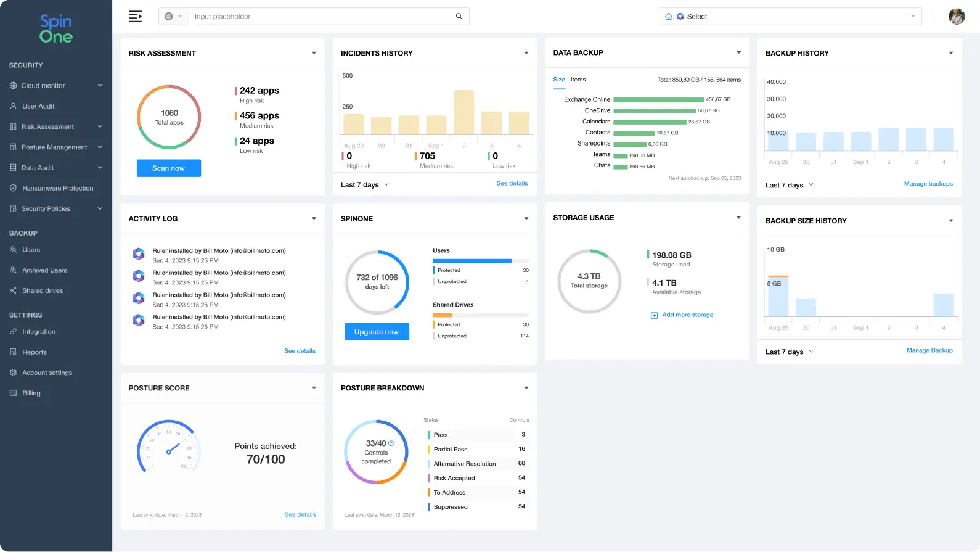Viewport: 980px width, 552px height.
Task: Open Account settings in sidebar
Action: click(x=47, y=373)
